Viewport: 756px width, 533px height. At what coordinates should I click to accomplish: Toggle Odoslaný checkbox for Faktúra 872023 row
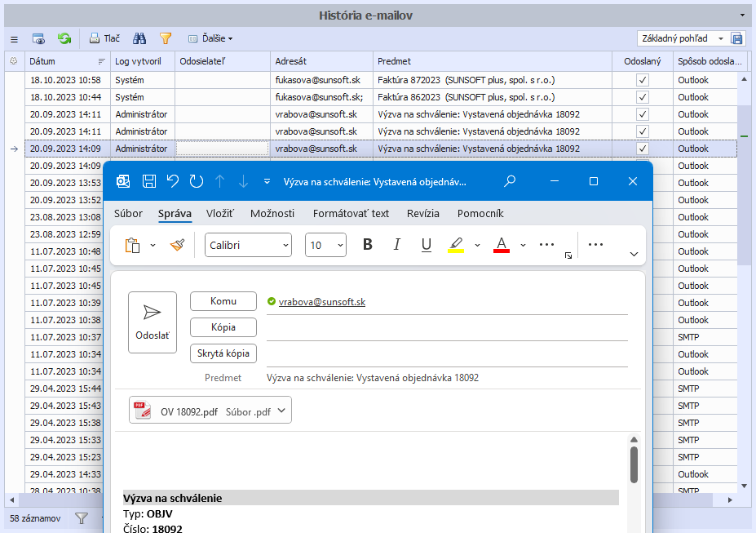[643, 80]
